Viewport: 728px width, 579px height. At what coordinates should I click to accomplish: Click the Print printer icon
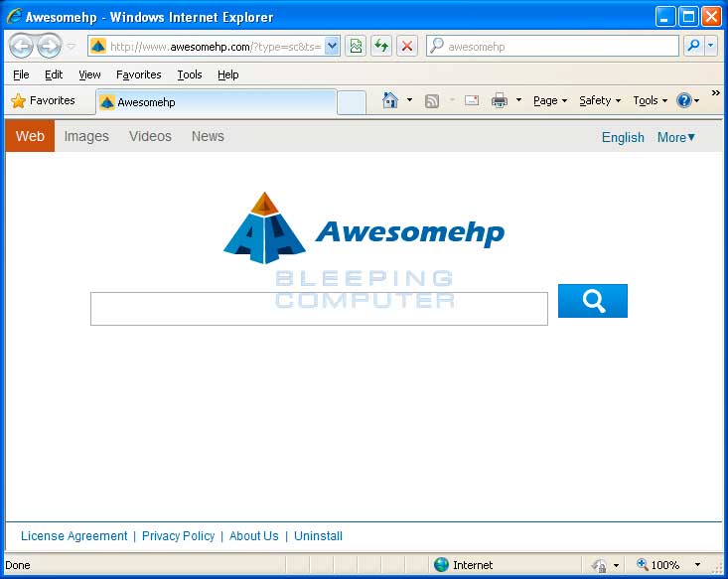(x=500, y=100)
